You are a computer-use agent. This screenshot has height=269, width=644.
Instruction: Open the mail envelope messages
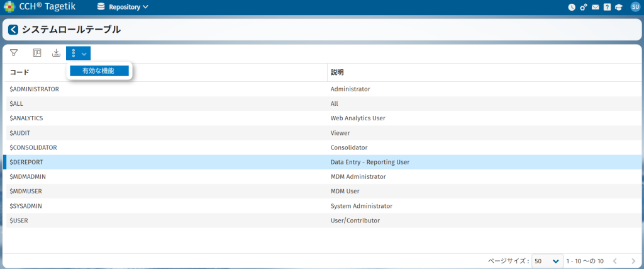pos(594,8)
